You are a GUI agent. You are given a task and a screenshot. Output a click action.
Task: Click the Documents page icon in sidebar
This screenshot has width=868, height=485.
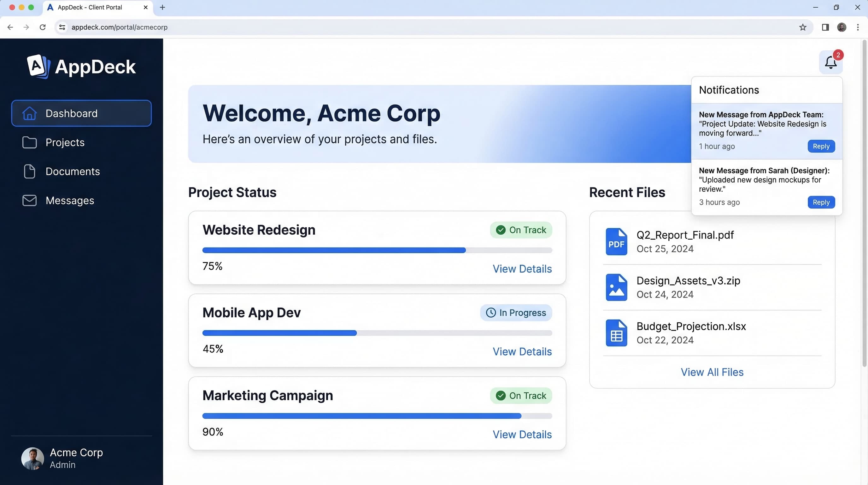tap(29, 171)
